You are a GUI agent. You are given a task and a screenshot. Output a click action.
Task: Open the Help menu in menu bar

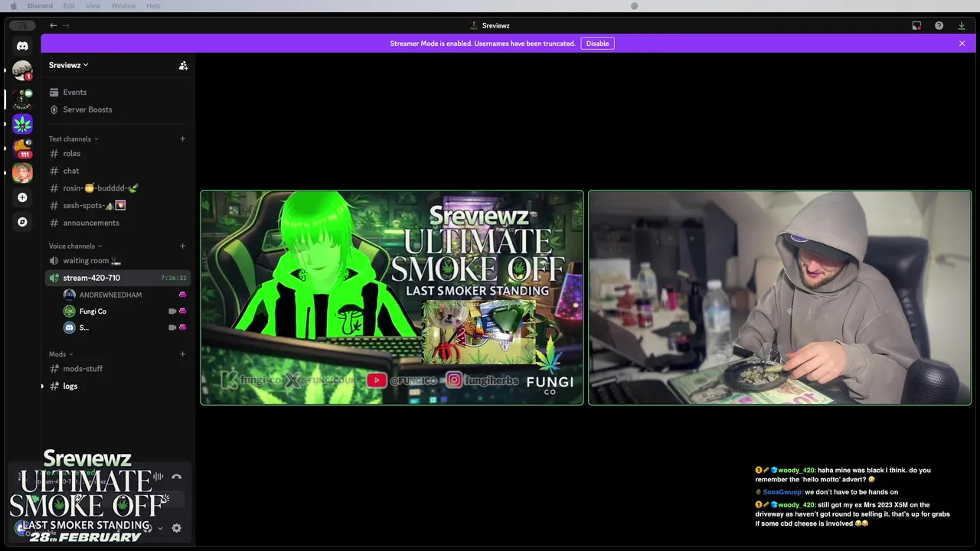tap(153, 6)
